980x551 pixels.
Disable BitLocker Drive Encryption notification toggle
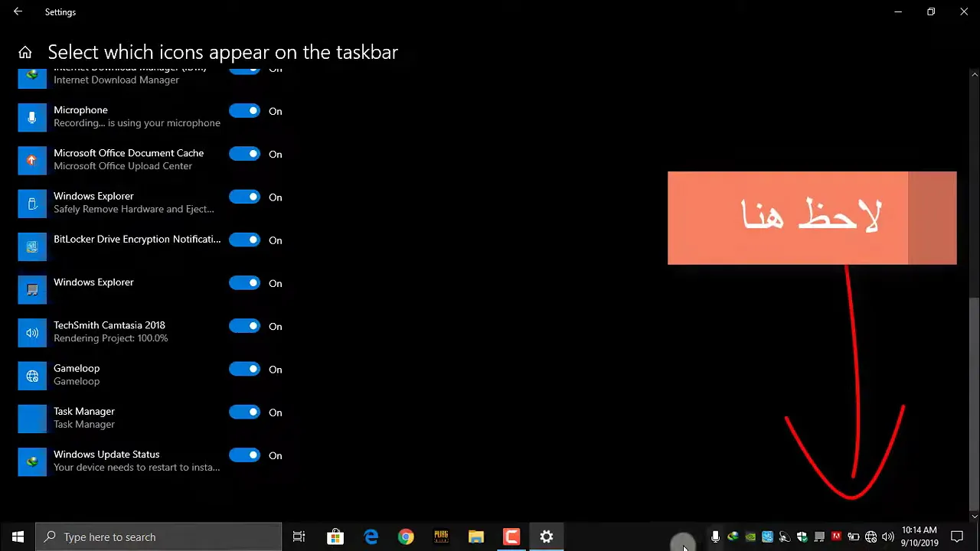(244, 240)
